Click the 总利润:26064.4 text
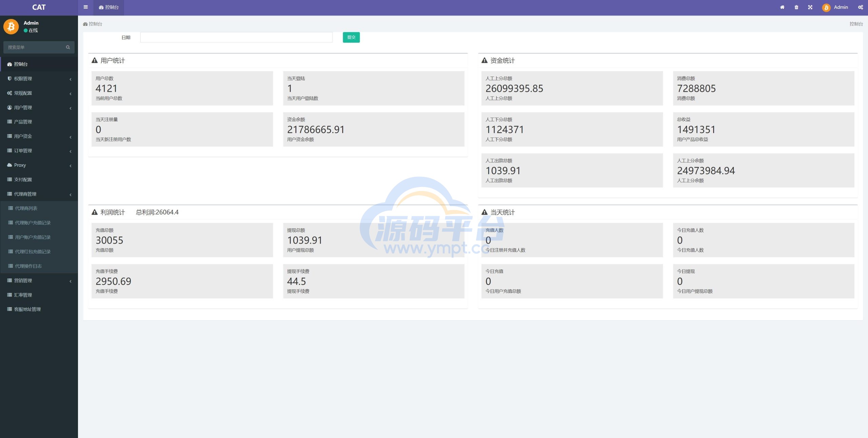 [157, 212]
